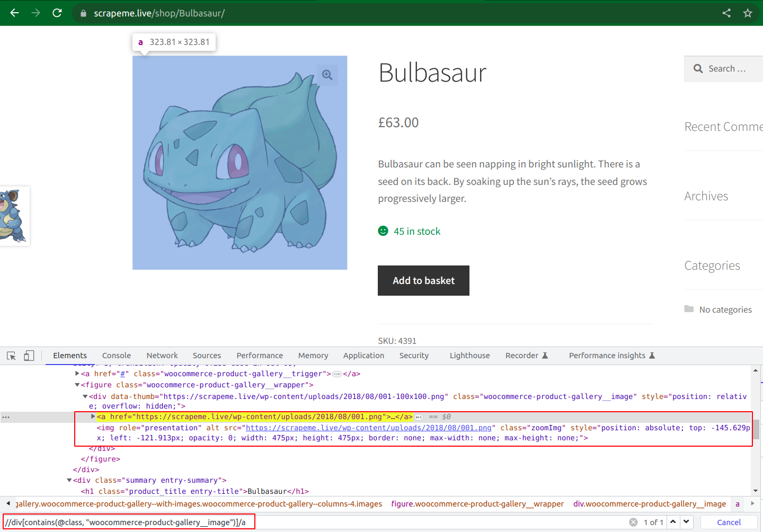Open the Network panel
The image size is (763, 532).
pos(162,356)
